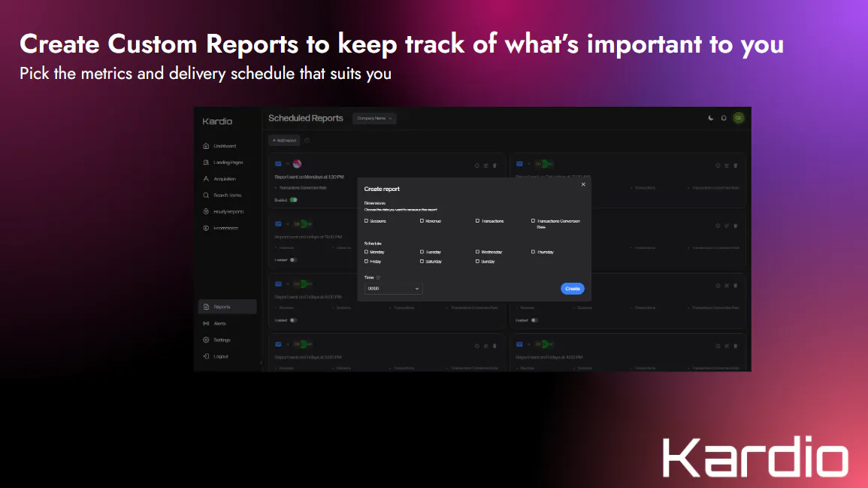Delete the Saturdays 12:00 AM report

point(736,165)
